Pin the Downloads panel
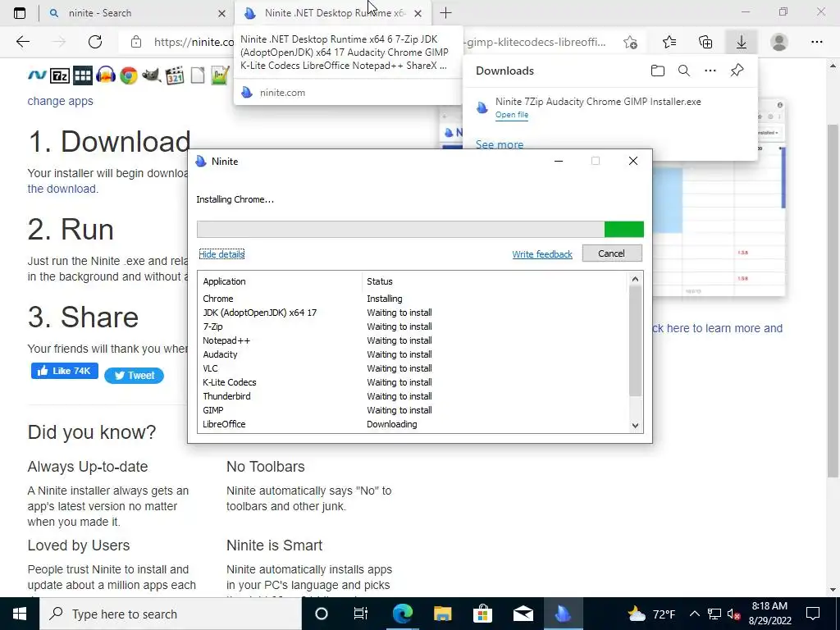 pos(737,71)
